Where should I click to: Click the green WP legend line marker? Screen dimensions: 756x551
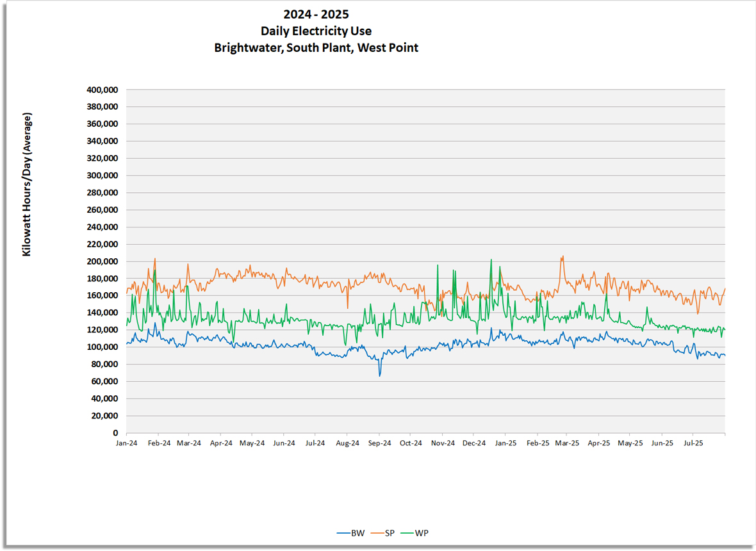point(407,533)
